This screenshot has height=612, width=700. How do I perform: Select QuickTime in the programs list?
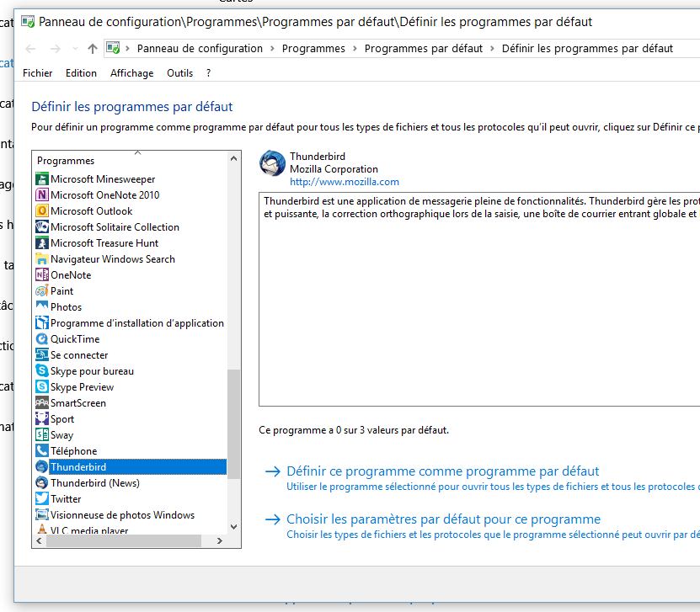(75, 339)
